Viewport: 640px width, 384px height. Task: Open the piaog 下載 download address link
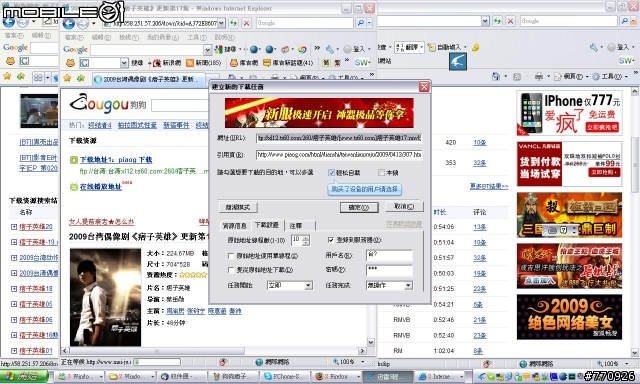click(x=116, y=160)
